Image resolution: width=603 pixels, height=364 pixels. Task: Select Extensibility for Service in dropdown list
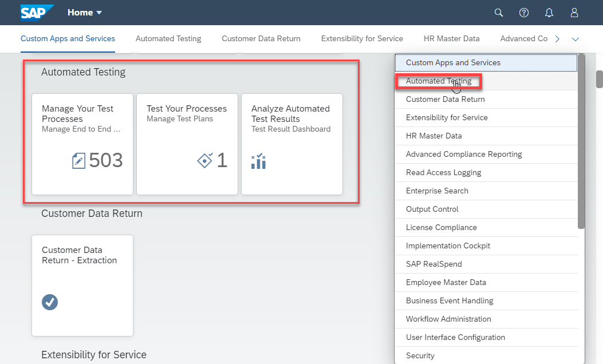tap(486, 118)
